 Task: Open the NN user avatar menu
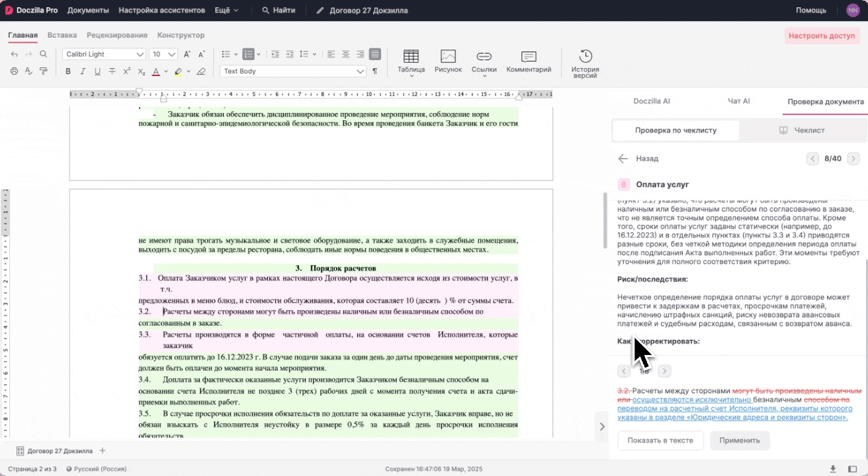coord(853,11)
